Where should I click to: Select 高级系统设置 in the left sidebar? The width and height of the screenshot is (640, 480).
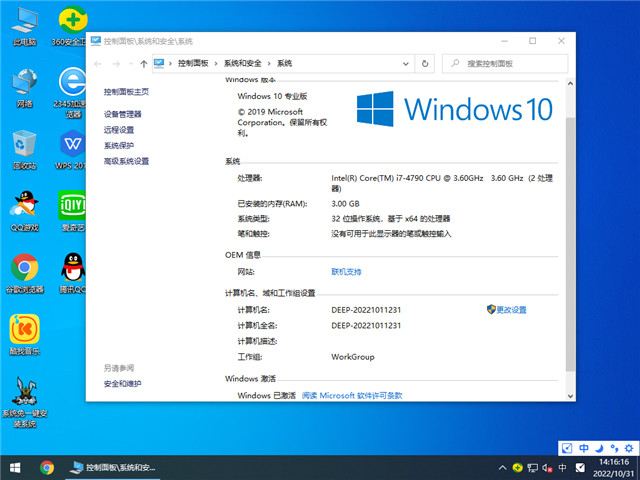tap(126, 161)
